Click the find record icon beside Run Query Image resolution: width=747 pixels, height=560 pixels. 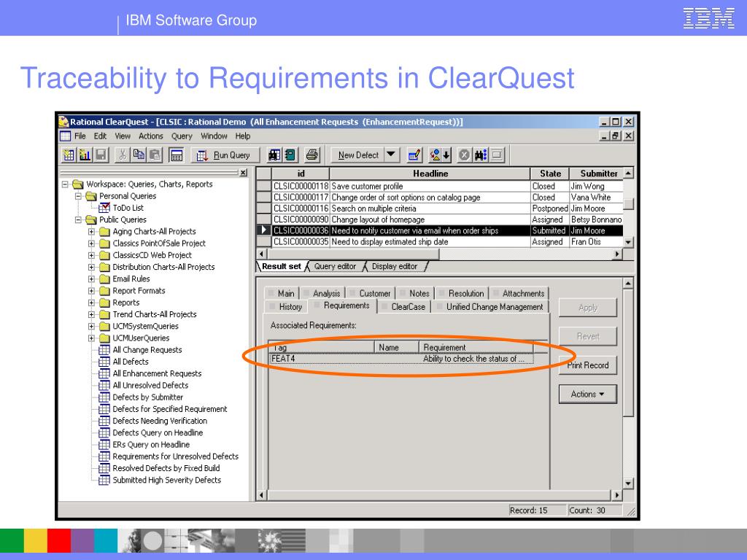[274, 155]
